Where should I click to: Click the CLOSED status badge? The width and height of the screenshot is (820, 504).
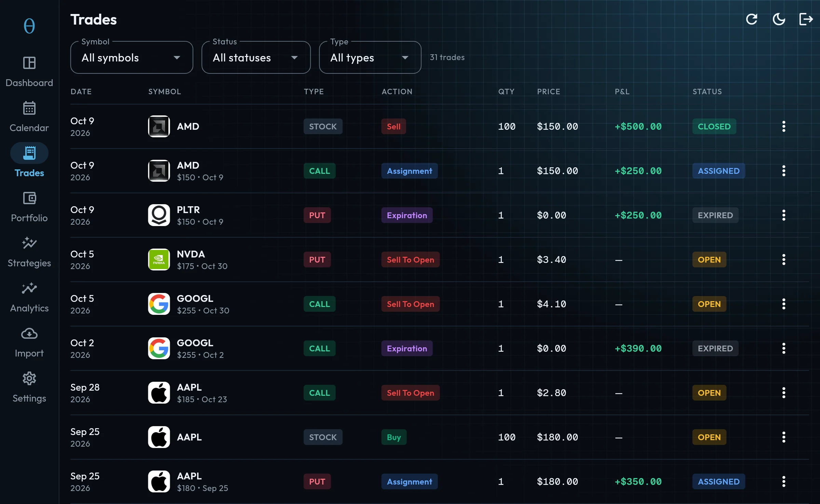point(714,126)
